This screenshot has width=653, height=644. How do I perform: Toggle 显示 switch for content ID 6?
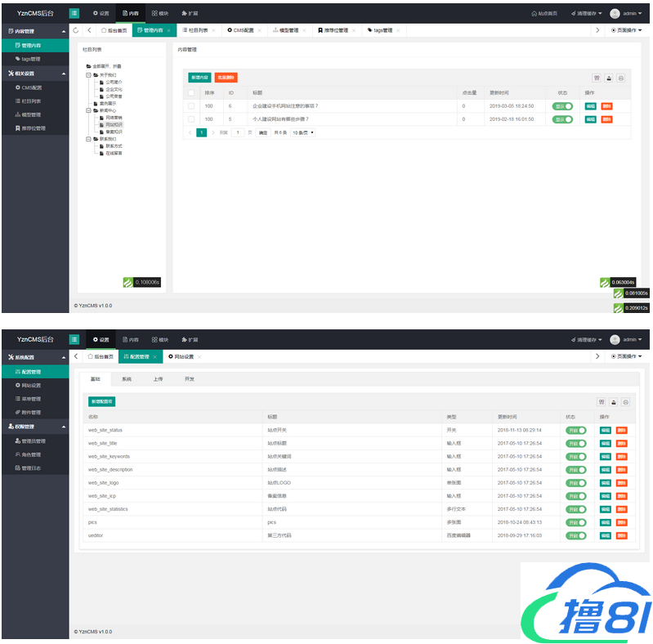click(562, 106)
